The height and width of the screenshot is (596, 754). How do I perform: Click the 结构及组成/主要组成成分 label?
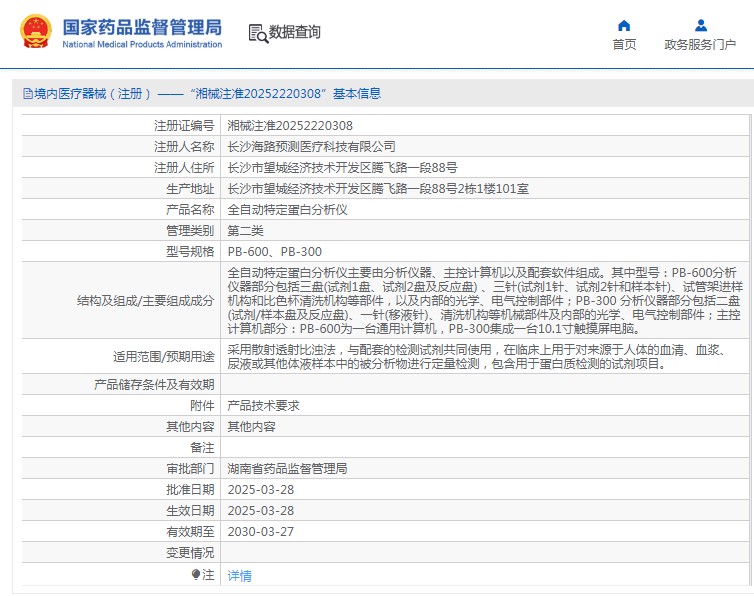[146, 301]
